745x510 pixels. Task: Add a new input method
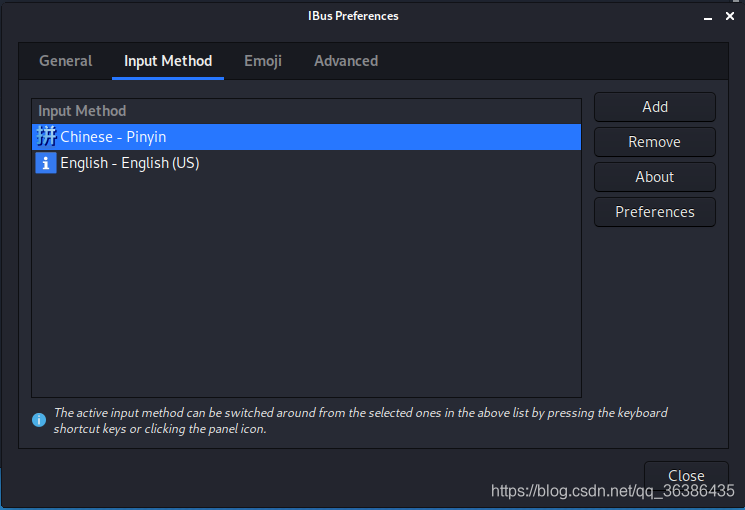coord(655,107)
